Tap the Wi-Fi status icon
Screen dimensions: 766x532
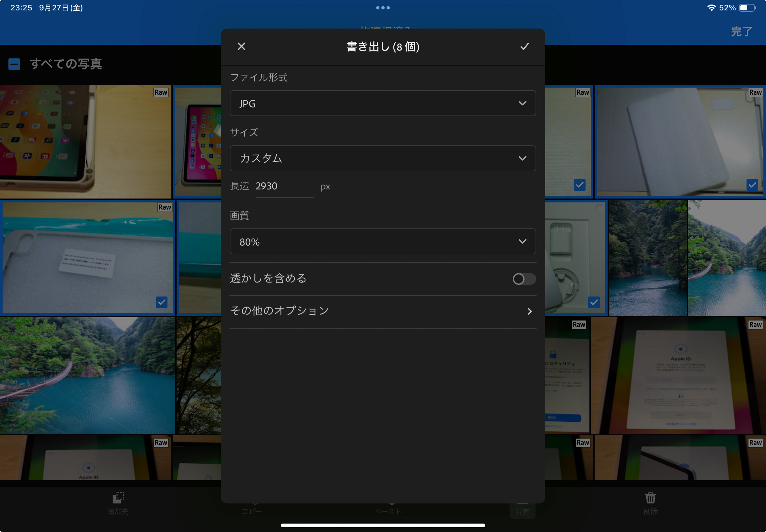point(711,8)
